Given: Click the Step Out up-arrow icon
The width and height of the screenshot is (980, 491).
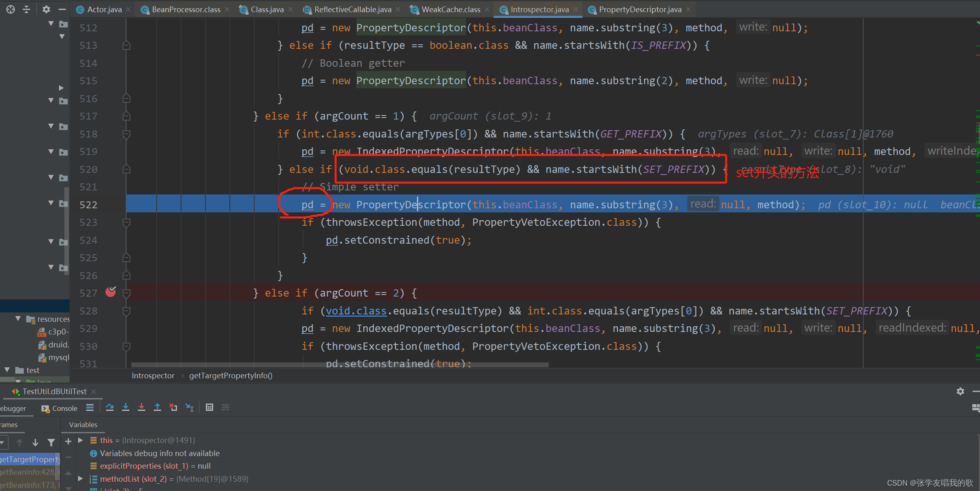Looking at the screenshot, I should pyautogui.click(x=157, y=407).
